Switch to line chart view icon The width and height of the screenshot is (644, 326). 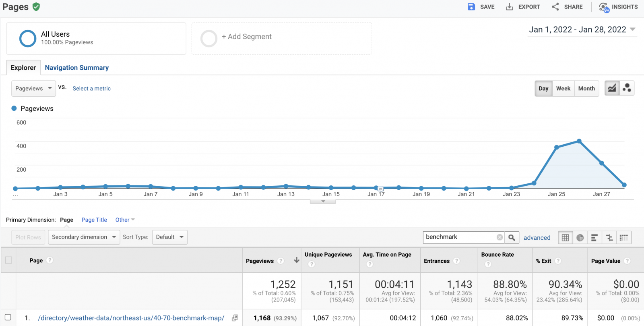coord(612,88)
